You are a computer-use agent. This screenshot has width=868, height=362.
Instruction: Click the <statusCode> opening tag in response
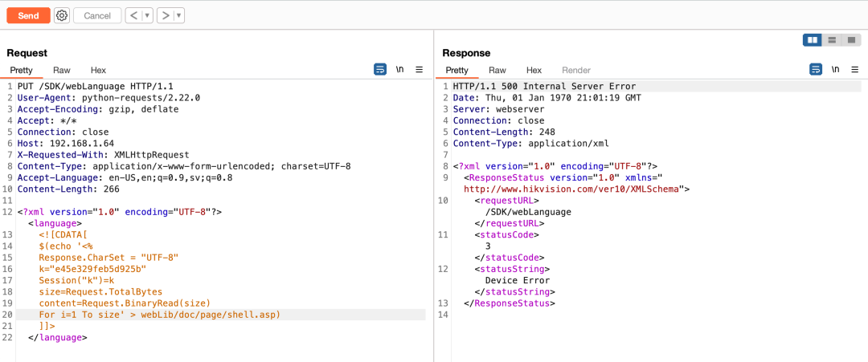(x=506, y=235)
